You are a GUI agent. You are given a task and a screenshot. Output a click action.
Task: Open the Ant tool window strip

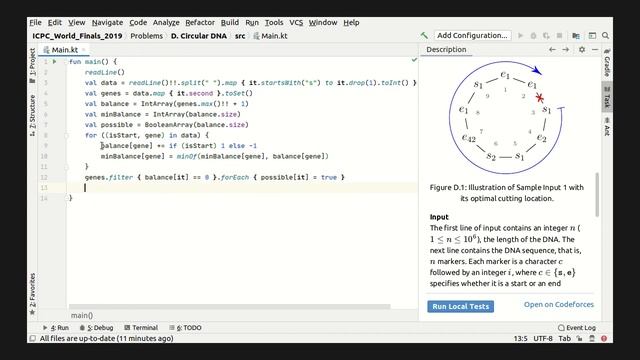coord(607,126)
